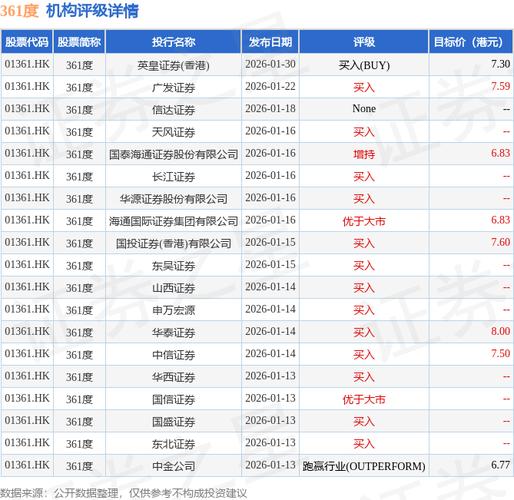Select the 华西证券 broker cell

coord(173,377)
